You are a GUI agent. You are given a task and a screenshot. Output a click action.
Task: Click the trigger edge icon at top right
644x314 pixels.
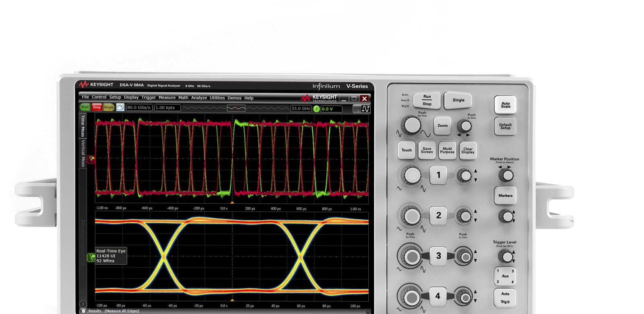(x=365, y=109)
